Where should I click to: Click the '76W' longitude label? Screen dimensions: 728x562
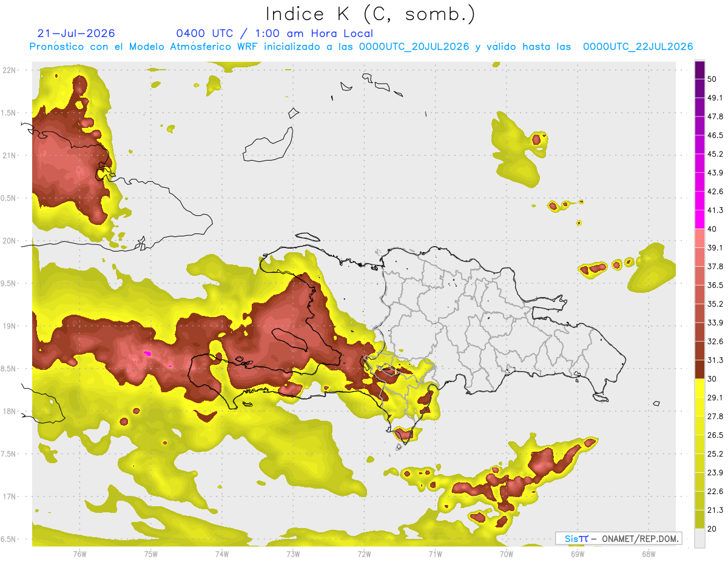point(79,554)
